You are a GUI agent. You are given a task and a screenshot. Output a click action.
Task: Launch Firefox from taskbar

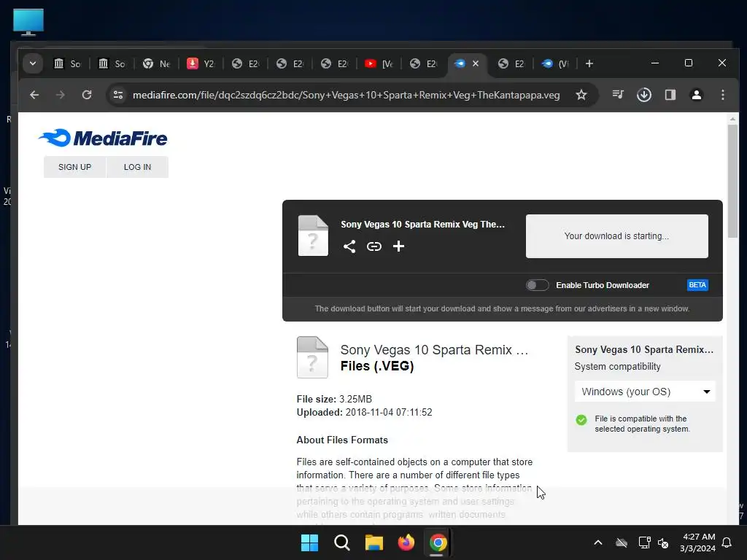point(406,542)
